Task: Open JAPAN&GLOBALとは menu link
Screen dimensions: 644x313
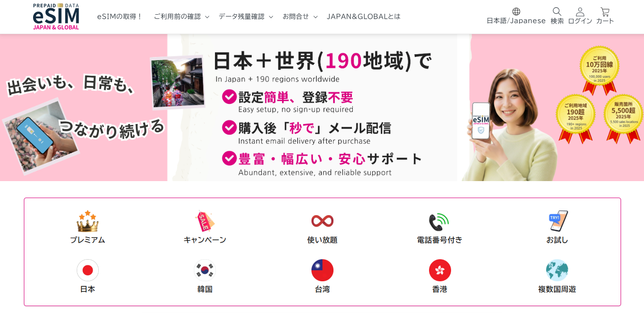Action: coord(364,17)
